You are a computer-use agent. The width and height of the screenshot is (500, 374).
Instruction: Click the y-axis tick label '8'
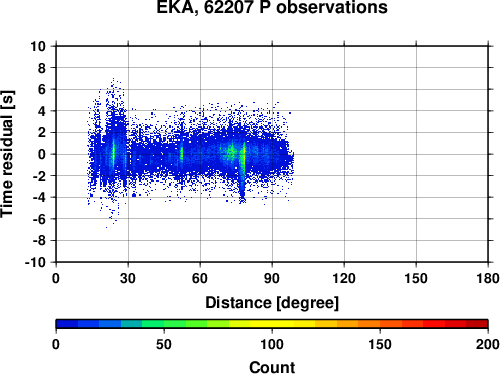tap(42, 68)
